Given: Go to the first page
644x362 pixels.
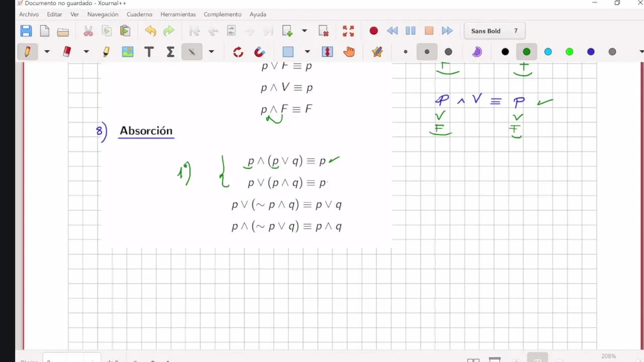Looking at the screenshot, I should point(194,31).
